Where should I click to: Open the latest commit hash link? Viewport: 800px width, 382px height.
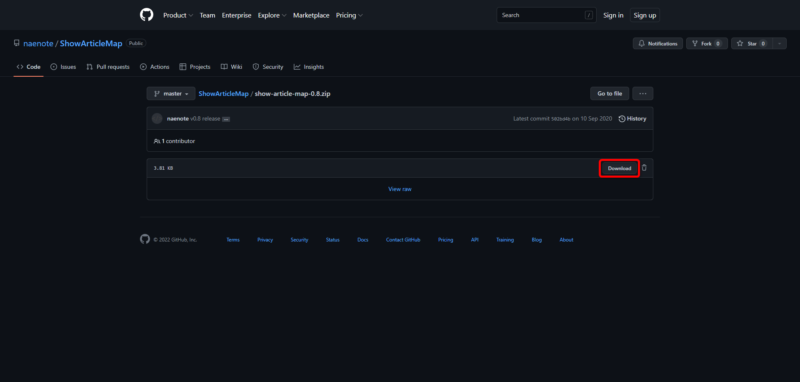tap(561, 119)
